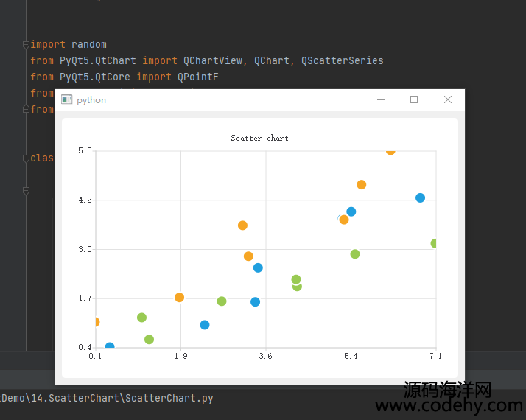Select the rightmost blue scatter point
The width and height of the screenshot is (526, 420).
point(420,197)
